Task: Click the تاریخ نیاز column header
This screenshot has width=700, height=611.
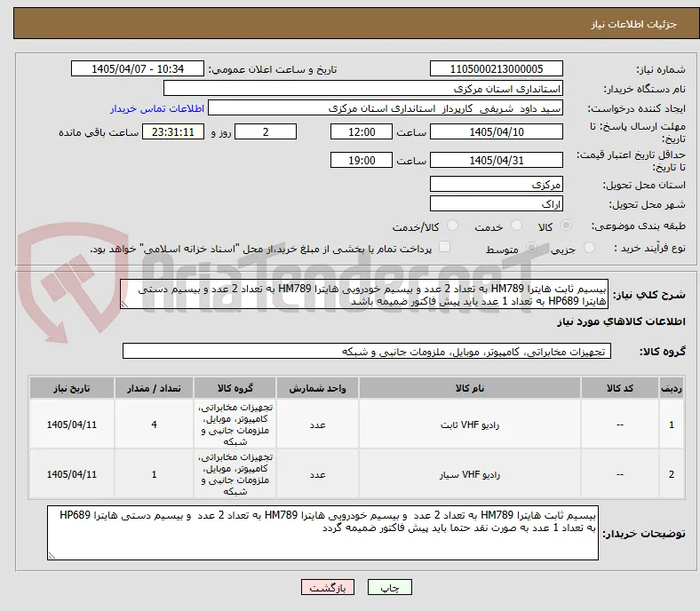Action: point(72,388)
